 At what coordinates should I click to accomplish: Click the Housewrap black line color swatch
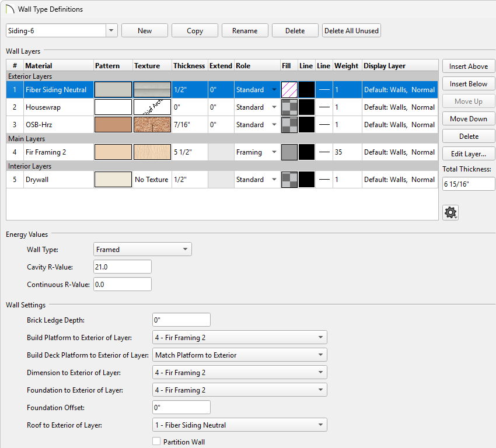click(x=306, y=107)
